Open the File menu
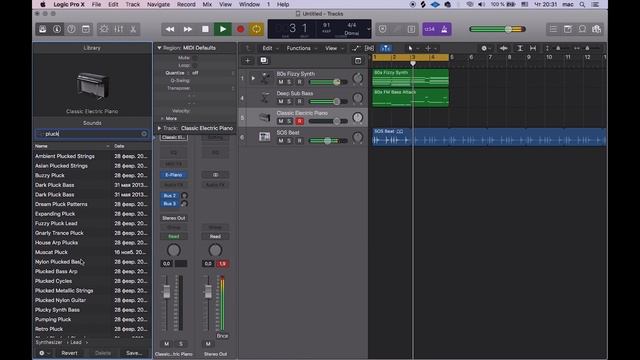The image size is (640, 360). click(96, 4)
